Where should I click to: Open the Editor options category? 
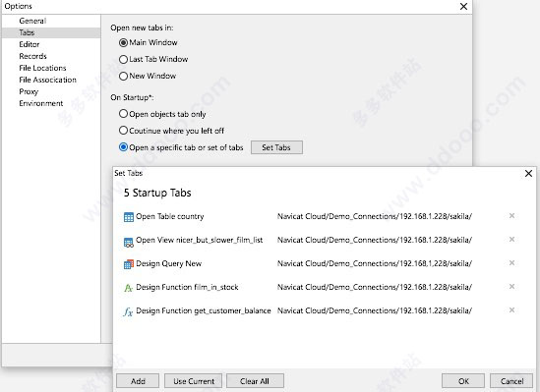(30, 44)
